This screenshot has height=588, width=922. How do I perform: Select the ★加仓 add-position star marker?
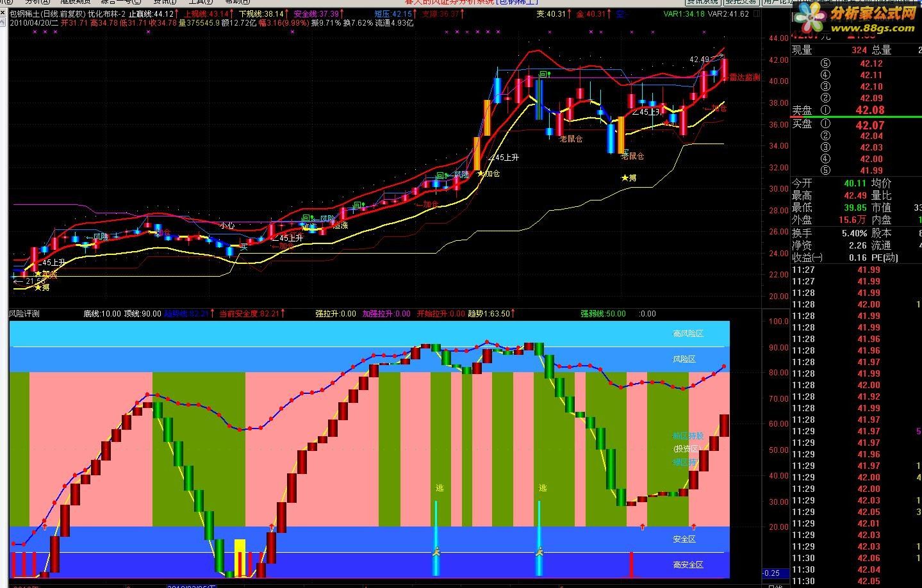tap(488, 174)
